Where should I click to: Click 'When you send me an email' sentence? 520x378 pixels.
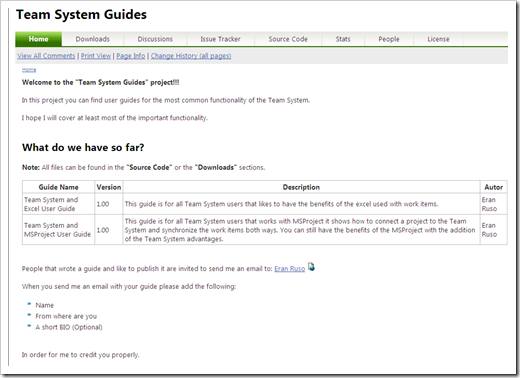129,286
